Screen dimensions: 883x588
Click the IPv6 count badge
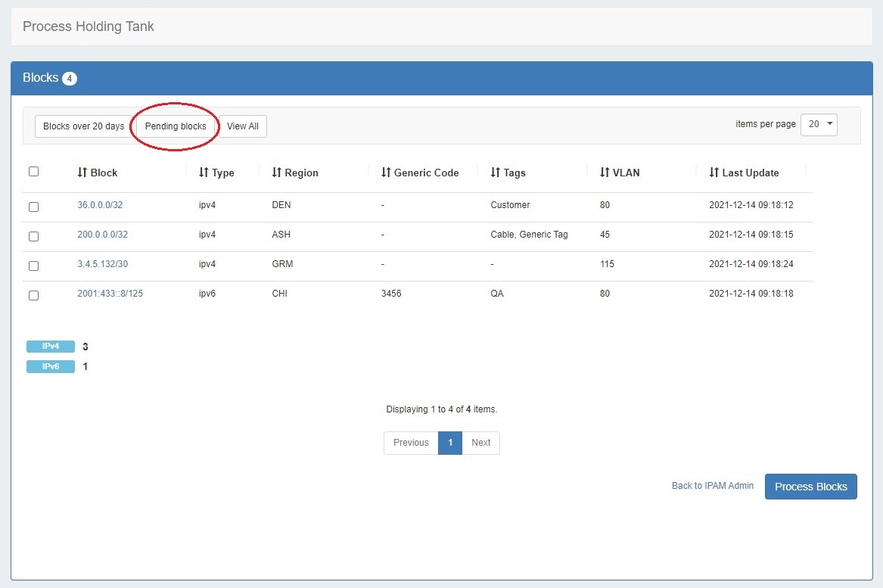pos(51,366)
